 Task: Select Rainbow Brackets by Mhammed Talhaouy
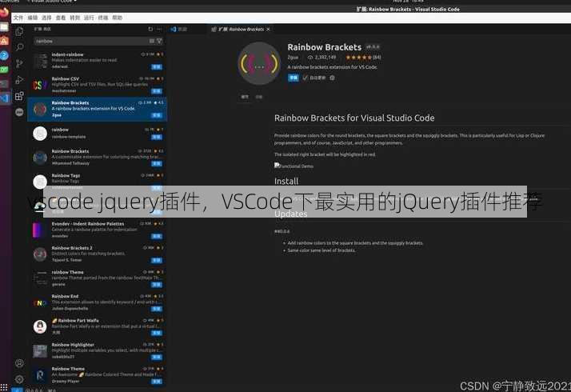pos(98,157)
